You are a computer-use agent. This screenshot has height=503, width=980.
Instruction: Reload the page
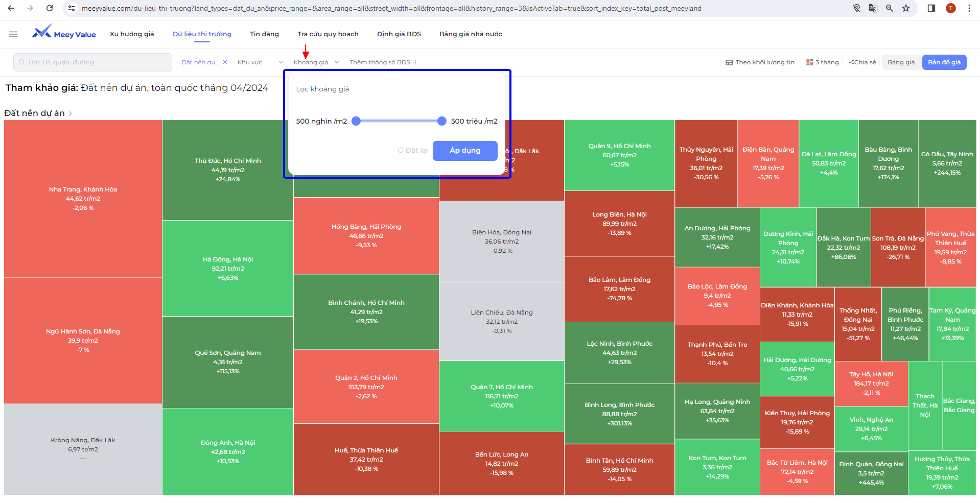[x=50, y=8]
